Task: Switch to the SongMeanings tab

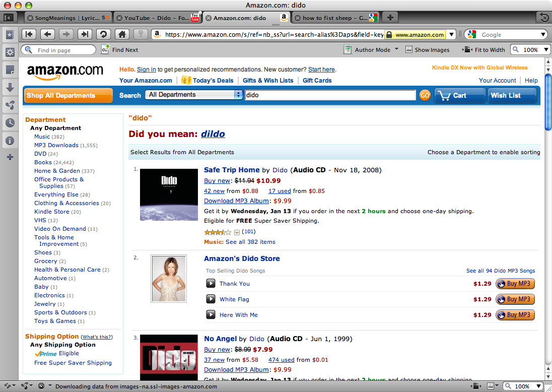Action: [69, 18]
